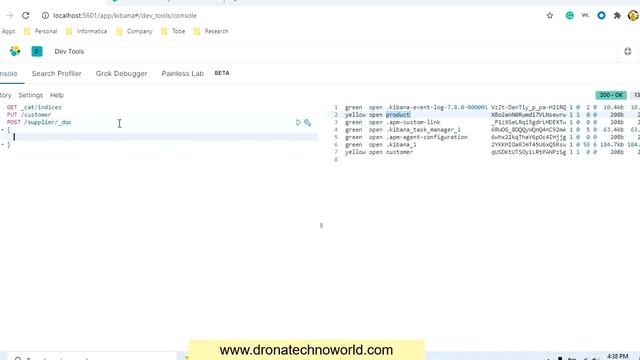Screen dimensions: 640x360
Task: Click the .kibana_task_manager_1 index name
Action: pyautogui.click(x=423, y=130)
